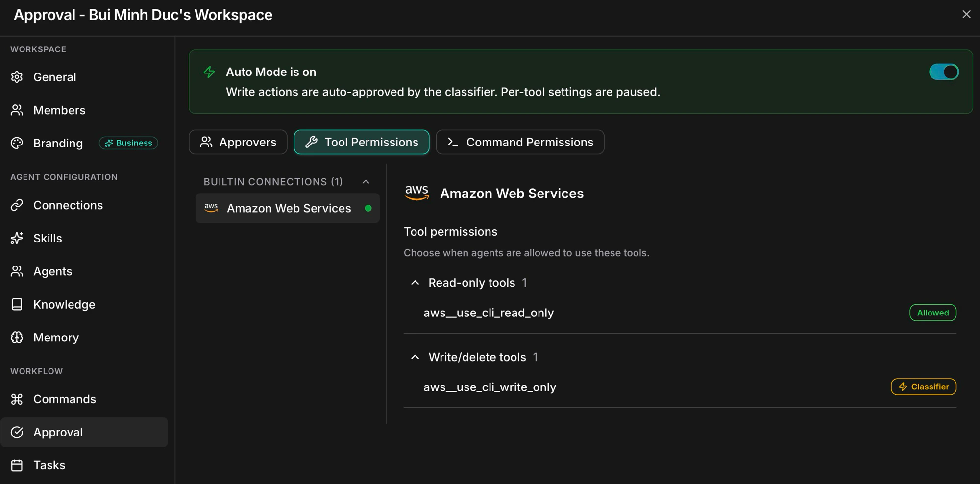Click the Connections link icon
The width and height of the screenshot is (980, 484).
[17, 205]
